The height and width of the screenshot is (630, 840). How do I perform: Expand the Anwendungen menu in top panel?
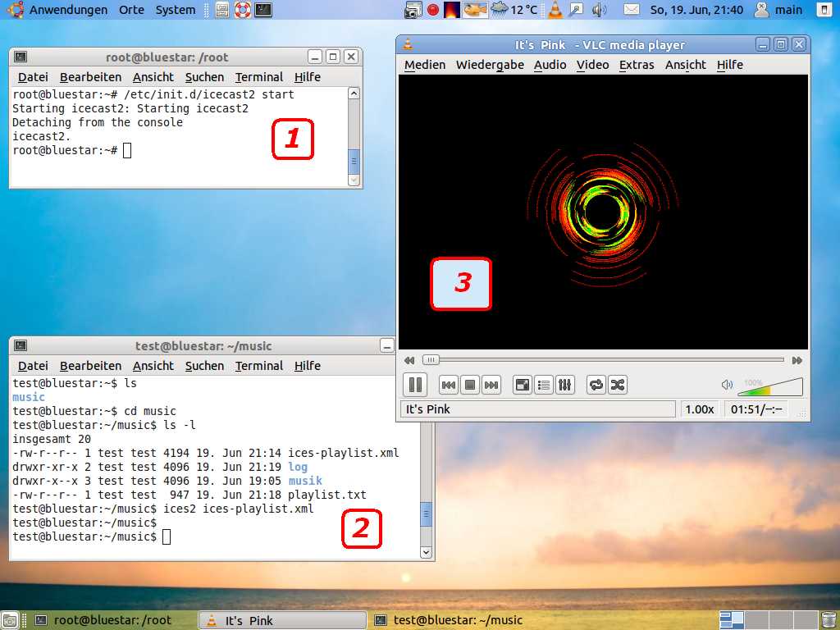(68, 10)
